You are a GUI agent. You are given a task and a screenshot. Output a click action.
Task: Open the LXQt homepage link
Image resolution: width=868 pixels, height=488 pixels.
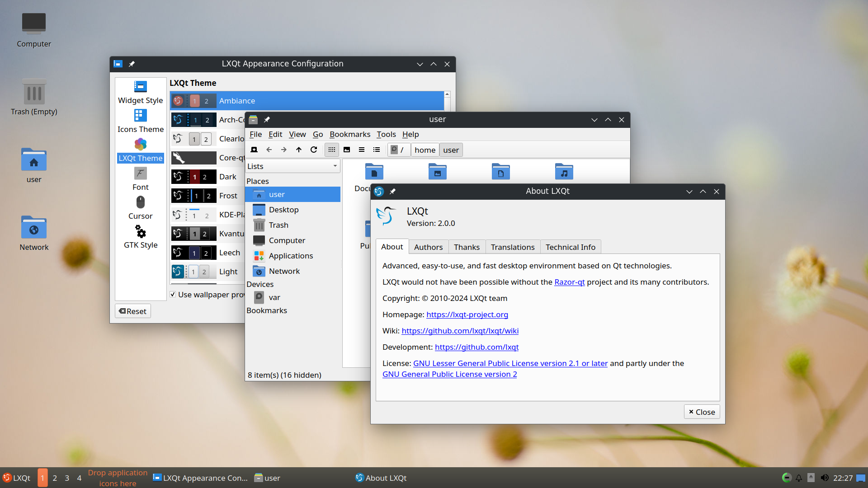[467, 314]
